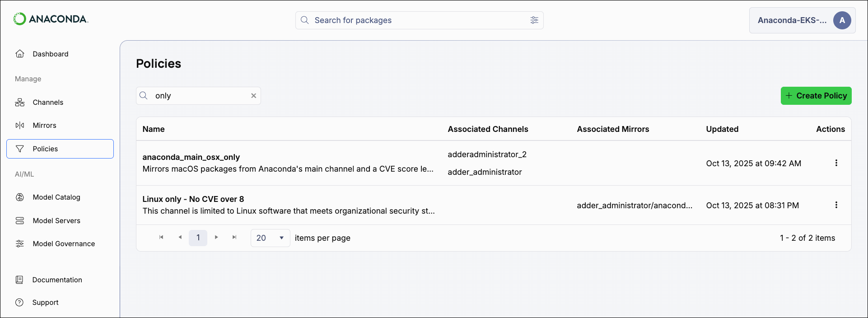868x318 pixels.
Task: Click the package search magnifier icon
Action: point(305,20)
